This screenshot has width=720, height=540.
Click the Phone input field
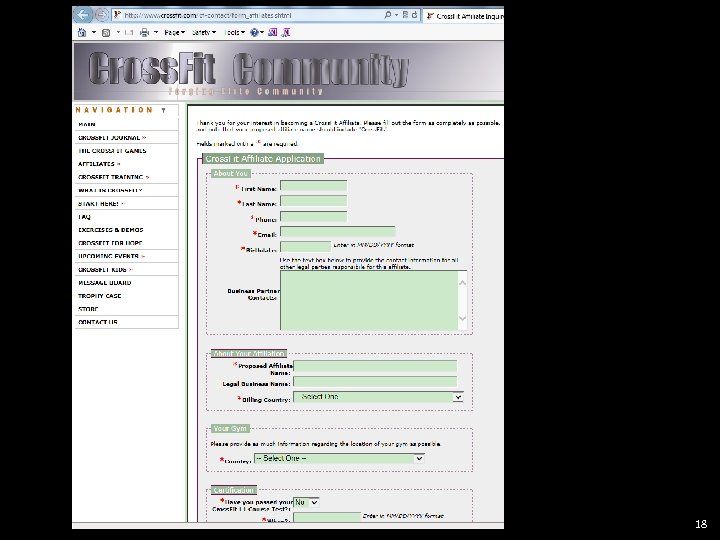tap(314, 217)
